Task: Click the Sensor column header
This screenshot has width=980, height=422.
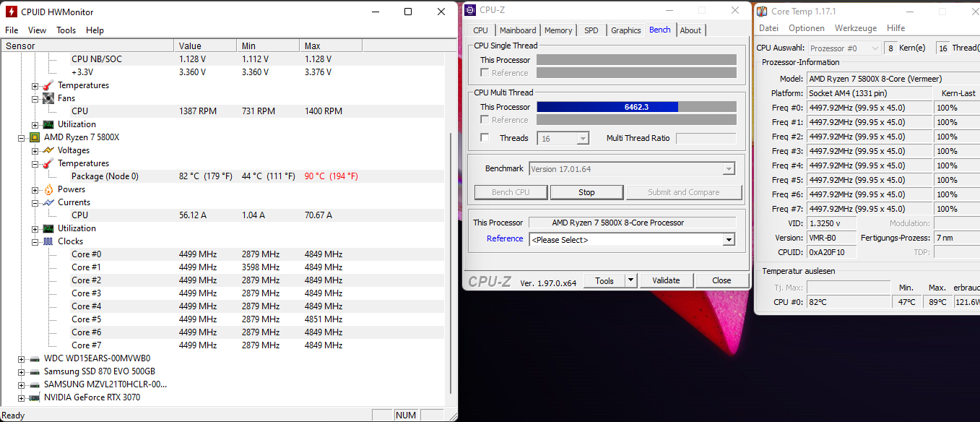Action: coord(87,46)
